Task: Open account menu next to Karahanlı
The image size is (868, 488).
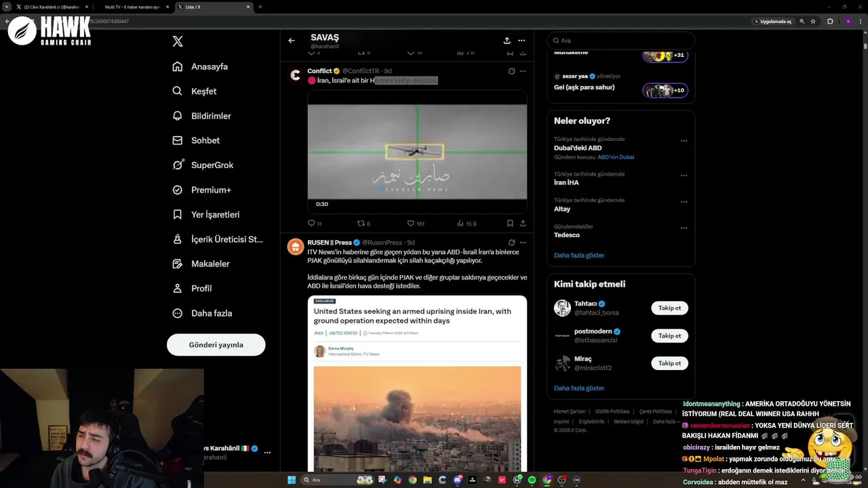Action: pyautogui.click(x=267, y=453)
